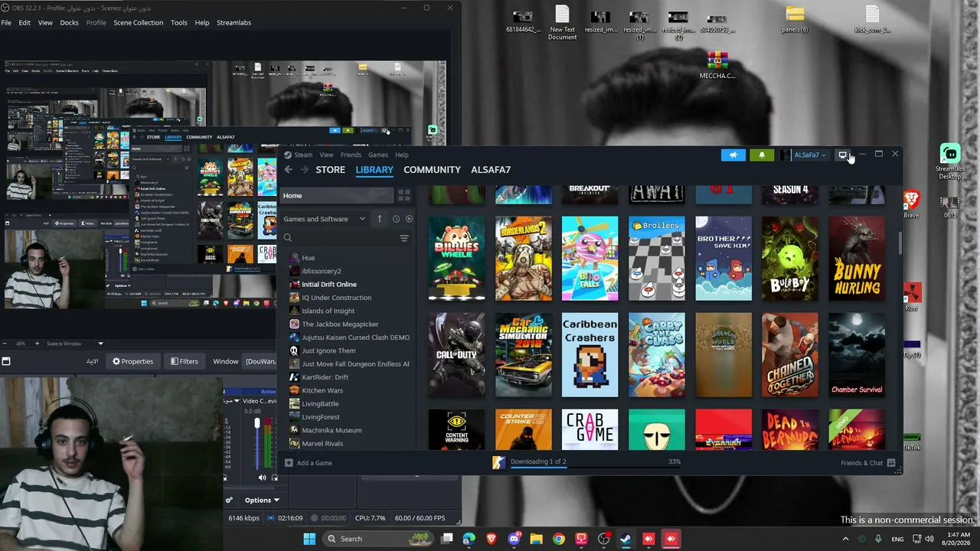Image resolution: width=980 pixels, height=551 pixels.
Task: Open Borderlands 2 game cover
Action: 523,259
